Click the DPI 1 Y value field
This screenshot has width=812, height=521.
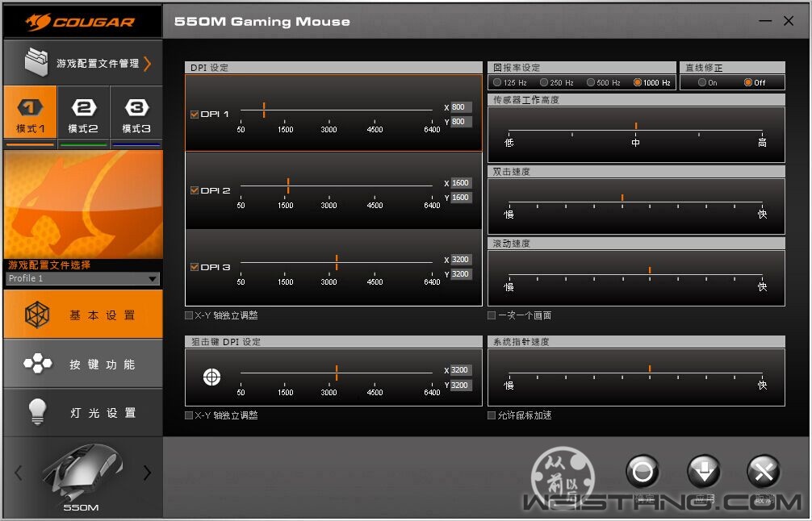461,122
